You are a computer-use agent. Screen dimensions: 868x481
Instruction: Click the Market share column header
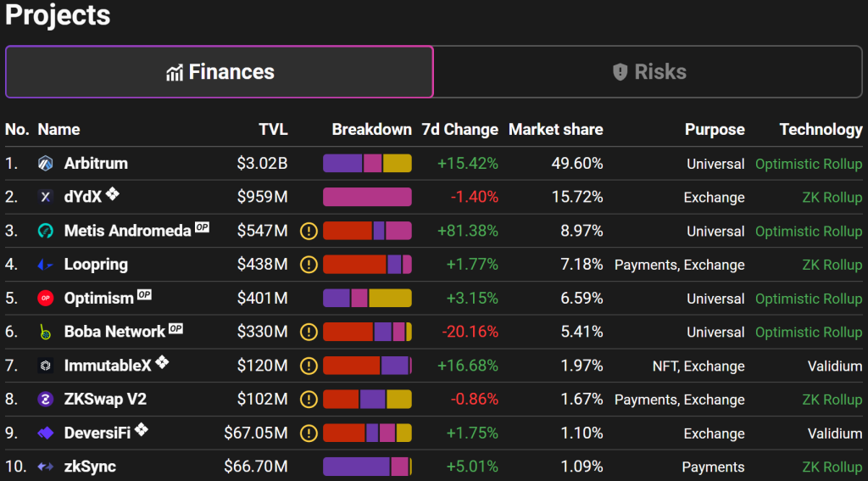pos(556,130)
